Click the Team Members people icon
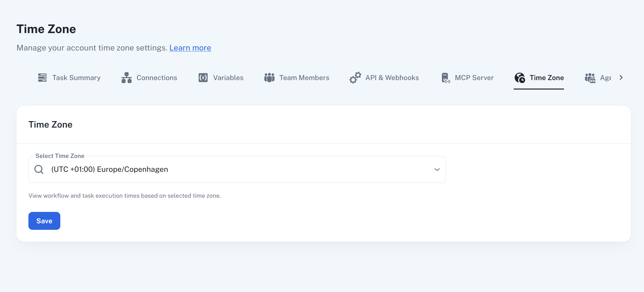Image resolution: width=644 pixels, height=292 pixels. tap(269, 78)
